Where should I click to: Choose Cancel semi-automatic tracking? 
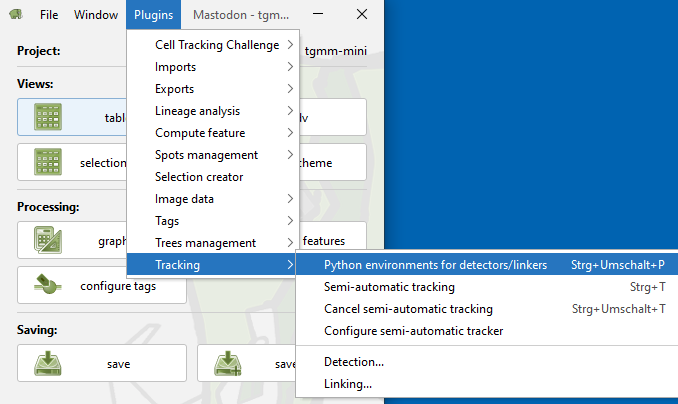point(487,309)
